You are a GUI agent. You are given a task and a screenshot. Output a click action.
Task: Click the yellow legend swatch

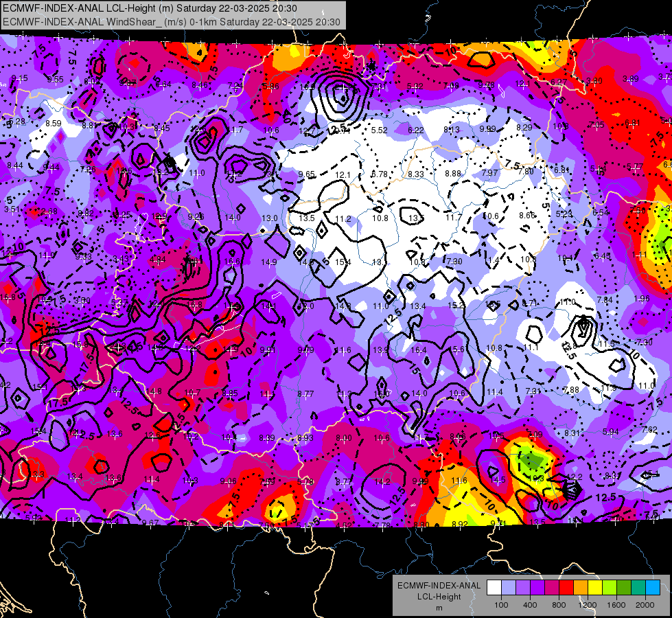click(595, 588)
